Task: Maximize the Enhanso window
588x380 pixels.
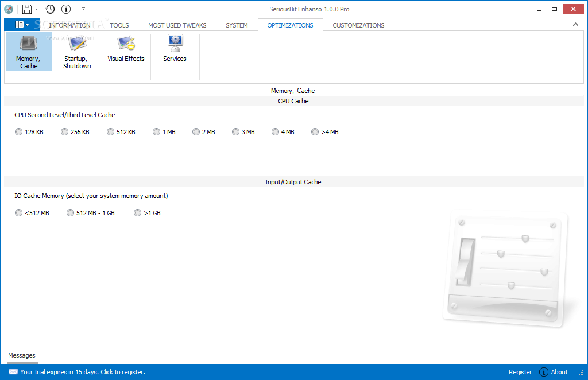Action: coord(554,9)
